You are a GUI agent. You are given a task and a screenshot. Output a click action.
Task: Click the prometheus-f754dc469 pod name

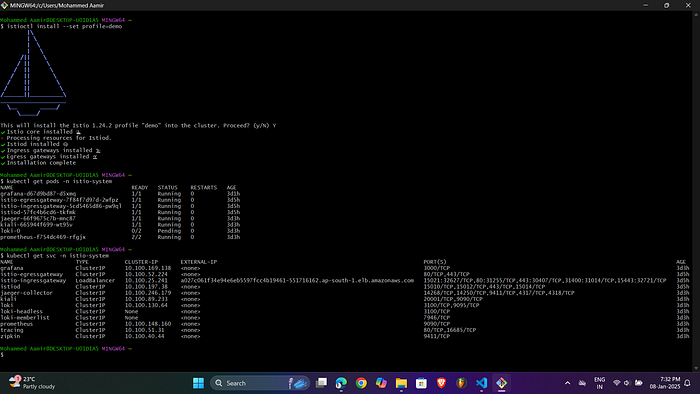[43, 237]
